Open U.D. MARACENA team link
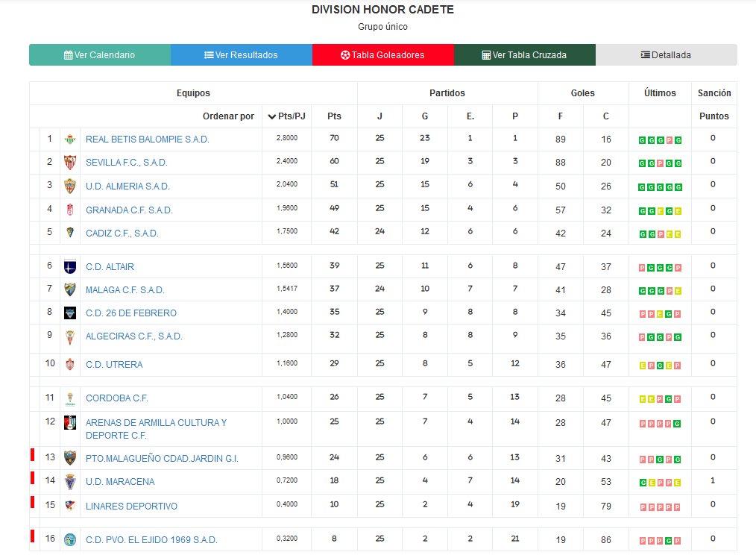Screen dimensions: 756x558 (x=120, y=482)
